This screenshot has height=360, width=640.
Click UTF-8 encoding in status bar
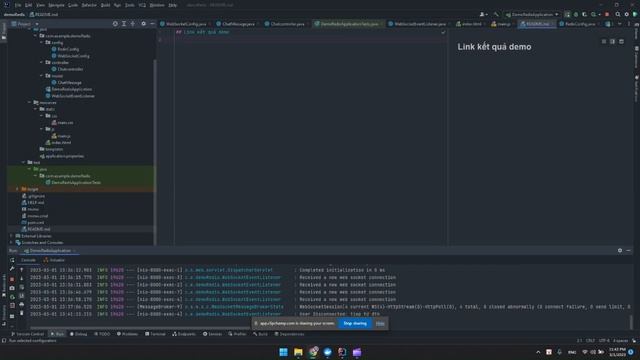point(604,340)
